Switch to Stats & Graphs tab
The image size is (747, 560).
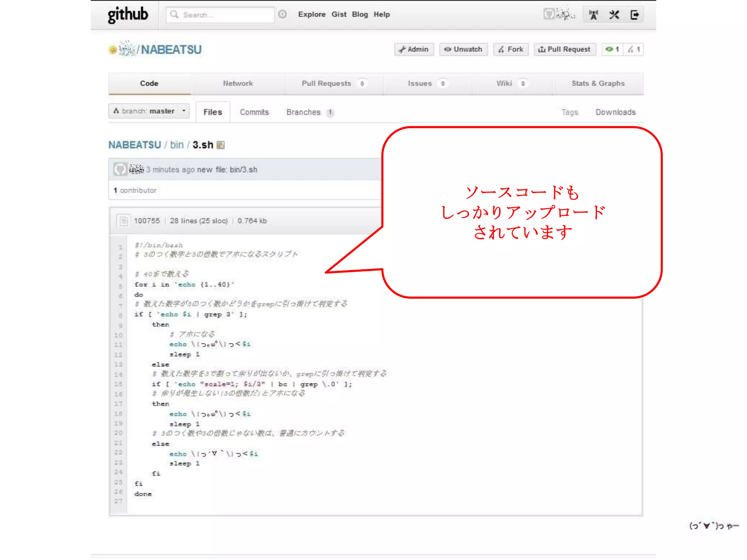pos(598,83)
